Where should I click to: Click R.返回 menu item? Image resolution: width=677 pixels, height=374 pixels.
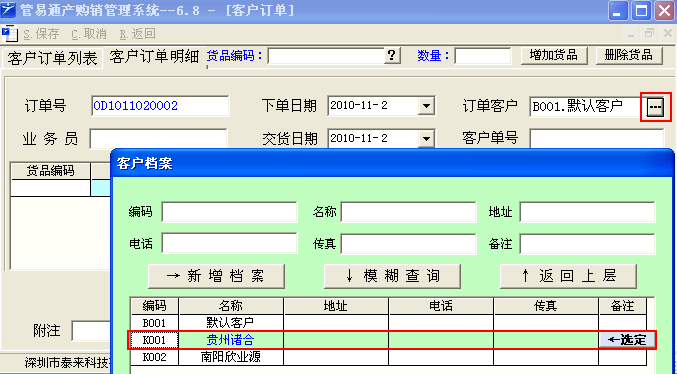137,34
